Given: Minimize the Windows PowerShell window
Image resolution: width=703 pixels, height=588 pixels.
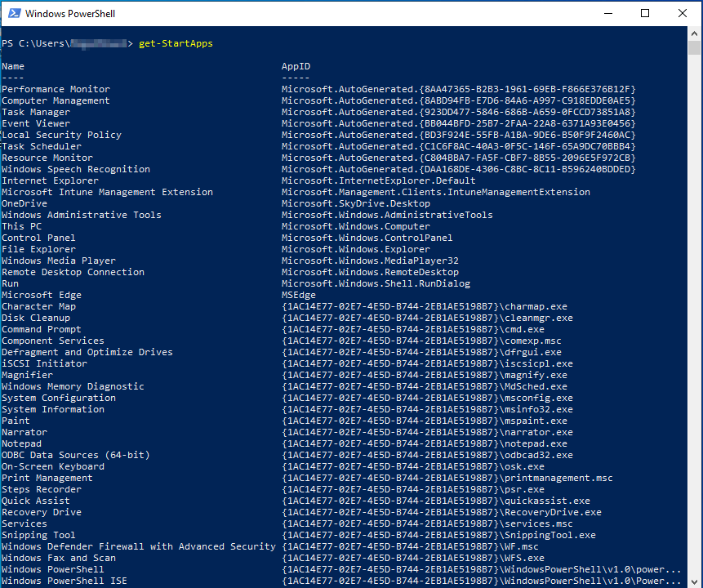Looking at the screenshot, I should pyautogui.click(x=607, y=13).
